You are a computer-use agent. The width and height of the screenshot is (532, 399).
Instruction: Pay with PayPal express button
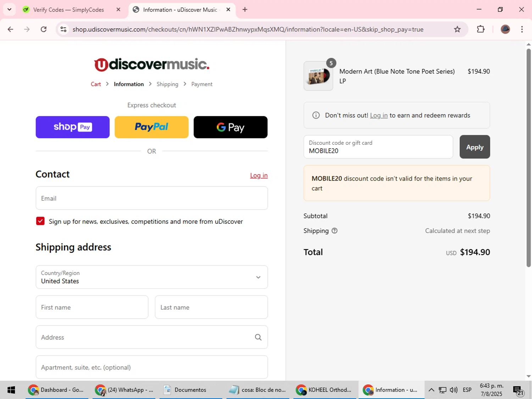click(x=151, y=127)
